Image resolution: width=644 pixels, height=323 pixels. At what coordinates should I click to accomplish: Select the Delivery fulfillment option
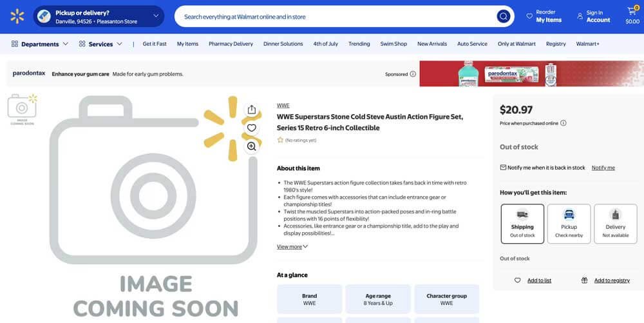pos(615,224)
